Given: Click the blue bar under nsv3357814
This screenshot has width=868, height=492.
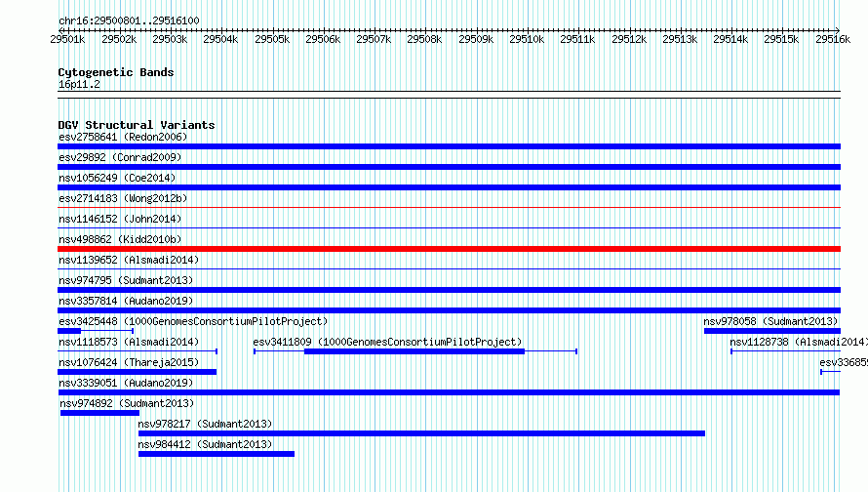Looking at the screenshot, I should click(x=449, y=310).
